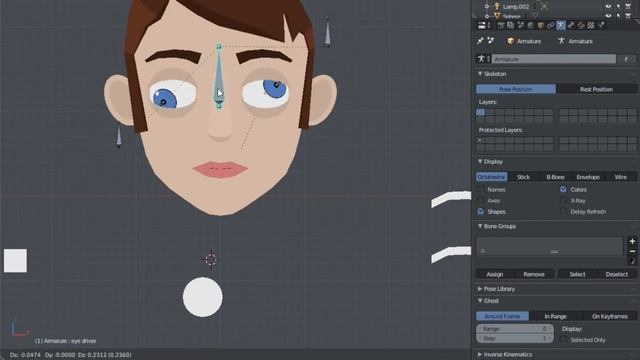Image resolution: width=640 pixels, height=360 pixels.
Task: Open the Bone Constraints tab icon
Action: (x=581, y=25)
